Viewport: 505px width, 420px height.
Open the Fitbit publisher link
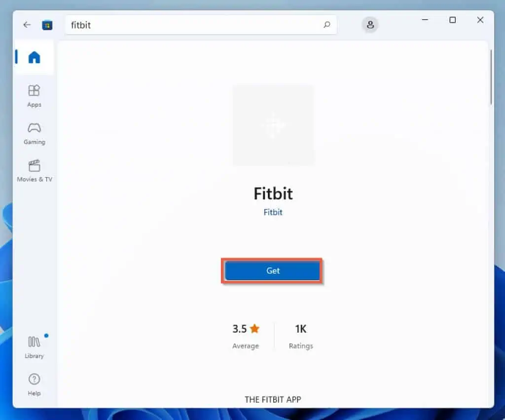click(273, 212)
